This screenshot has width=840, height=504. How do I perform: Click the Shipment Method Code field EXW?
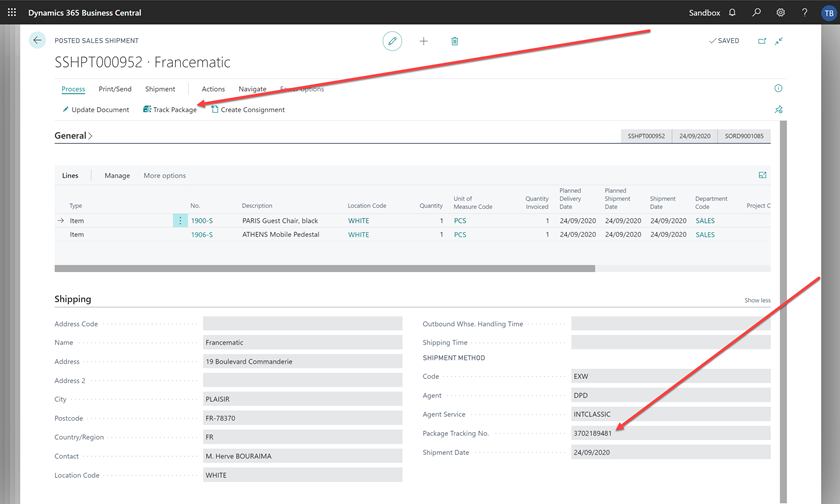[x=671, y=377]
